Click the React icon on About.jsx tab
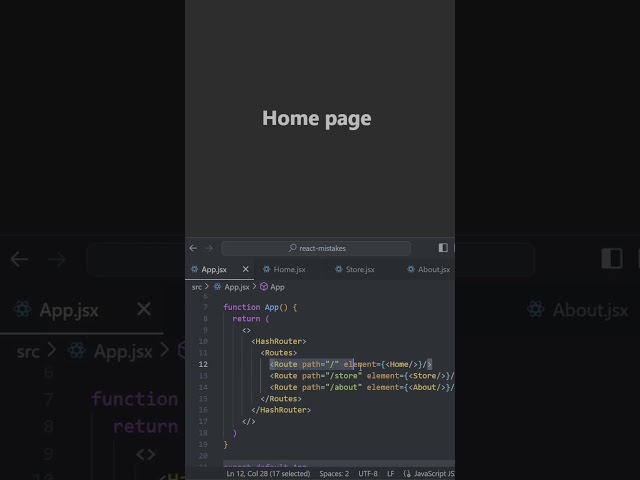 pyautogui.click(x=411, y=269)
